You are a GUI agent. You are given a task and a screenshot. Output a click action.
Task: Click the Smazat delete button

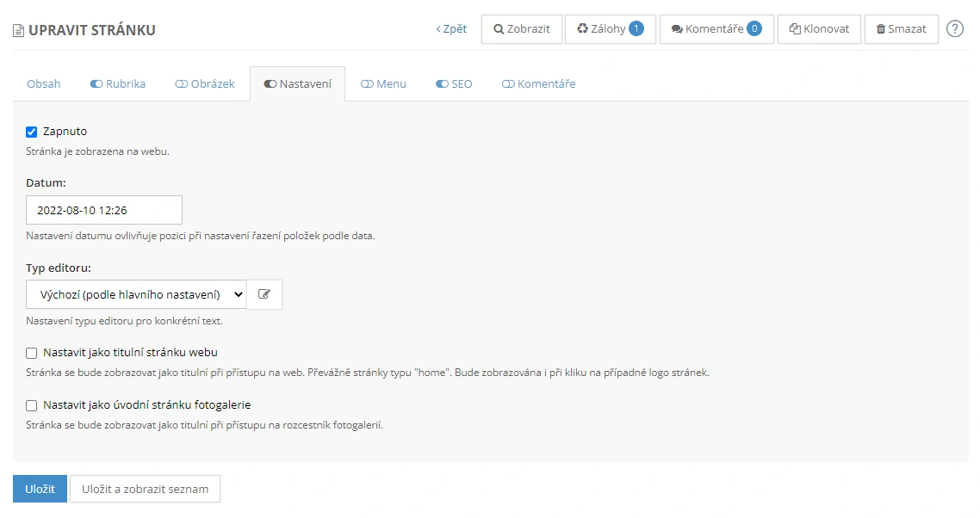[x=901, y=28]
